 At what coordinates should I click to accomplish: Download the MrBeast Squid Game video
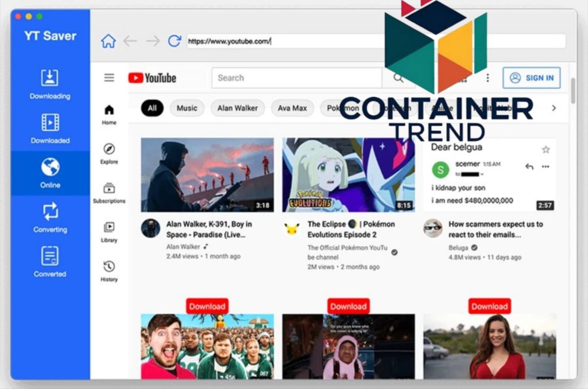(x=207, y=306)
